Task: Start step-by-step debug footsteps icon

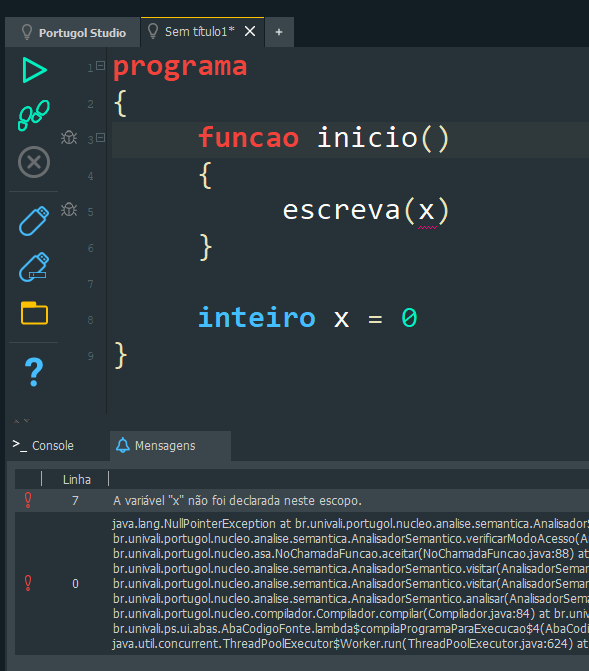Action: coord(34,115)
